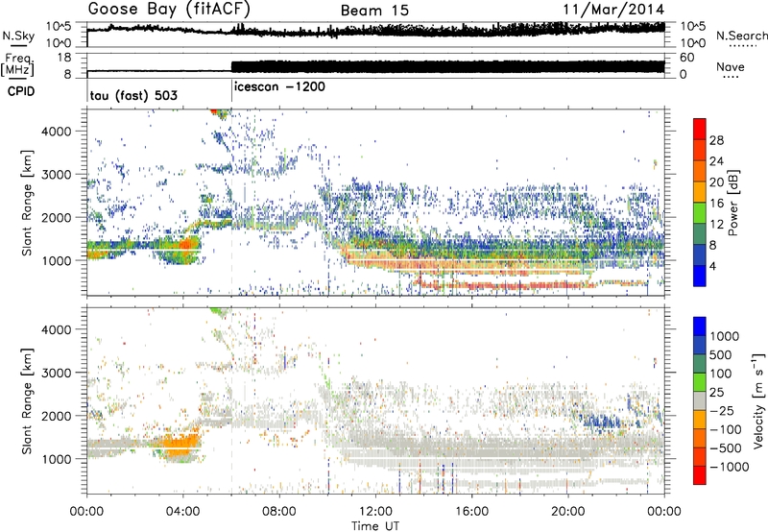Click the date "11/Mar/2014"
The width and height of the screenshot is (768, 532).
click(x=613, y=10)
